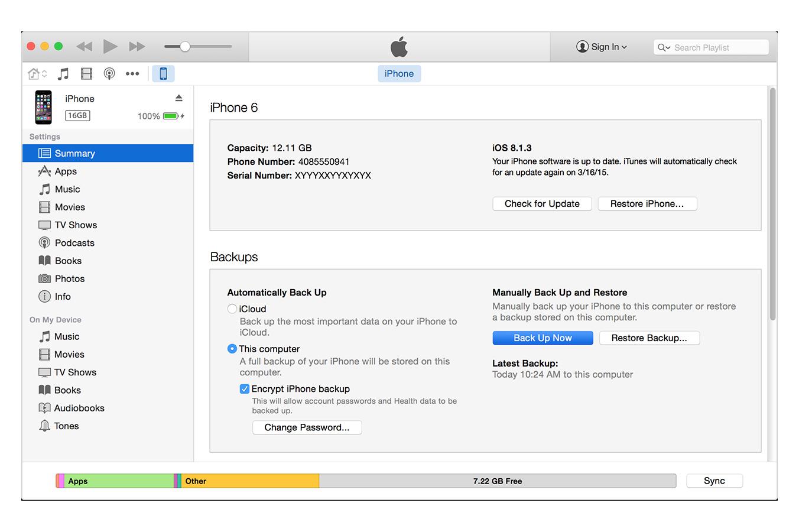
Task: Click the fast-forward playback button
Action: click(137, 47)
